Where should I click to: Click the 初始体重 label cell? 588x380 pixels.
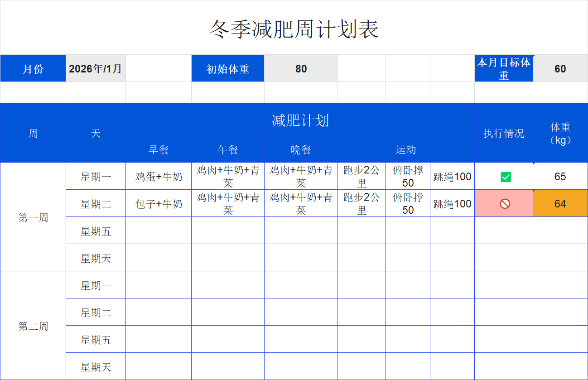[x=227, y=68]
